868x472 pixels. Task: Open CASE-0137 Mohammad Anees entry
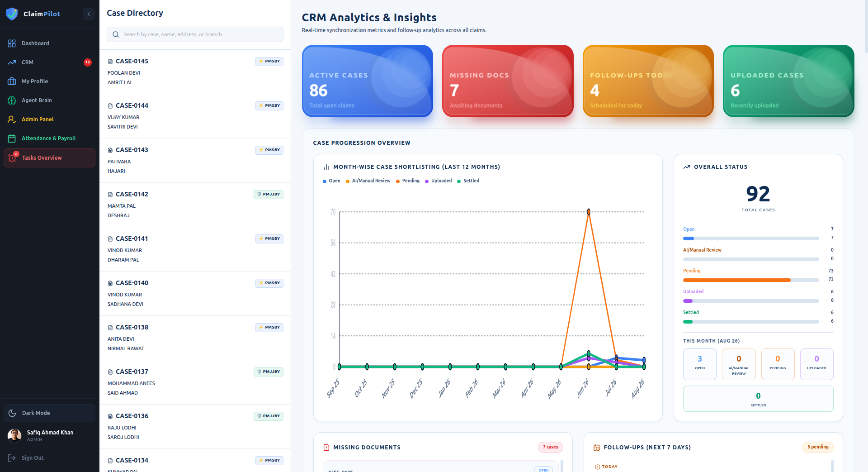(195, 382)
